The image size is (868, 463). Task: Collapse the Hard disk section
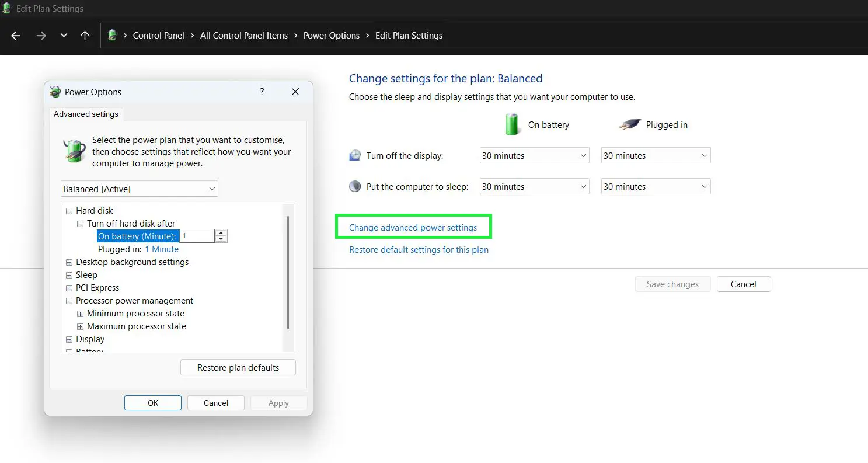(69, 210)
